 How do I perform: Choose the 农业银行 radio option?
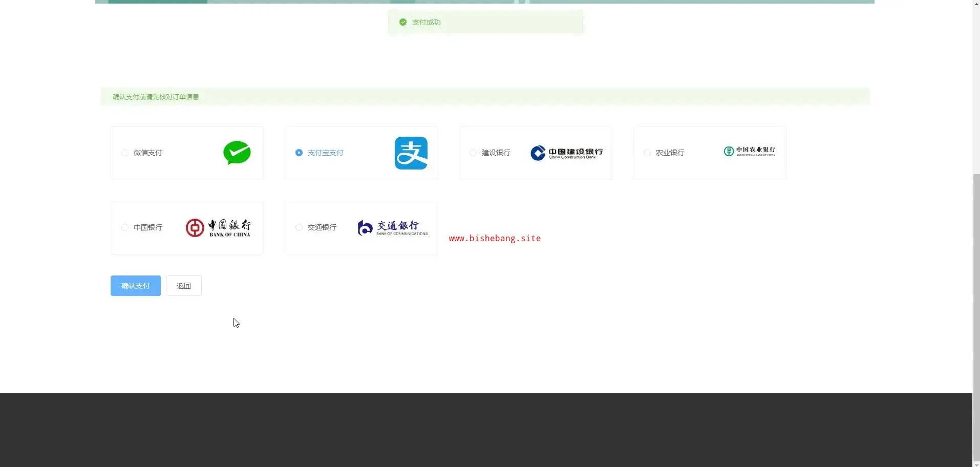pyautogui.click(x=647, y=153)
